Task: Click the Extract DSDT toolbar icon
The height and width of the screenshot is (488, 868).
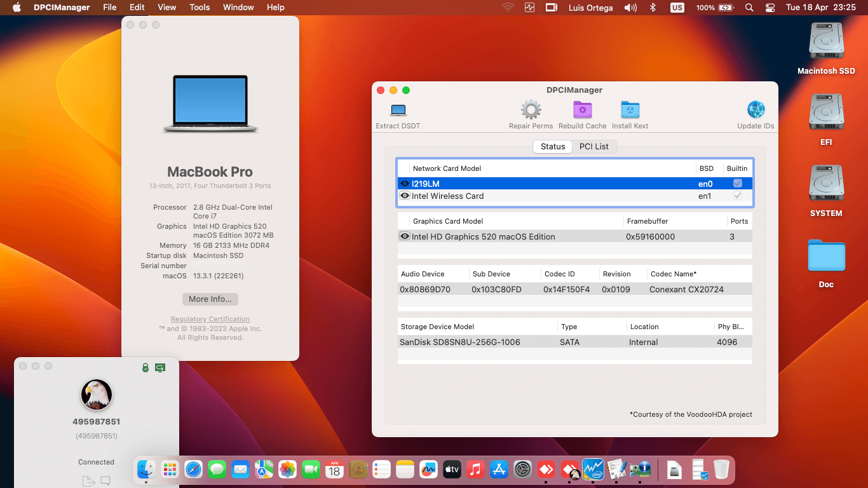Action: click(x=398, y=111)
